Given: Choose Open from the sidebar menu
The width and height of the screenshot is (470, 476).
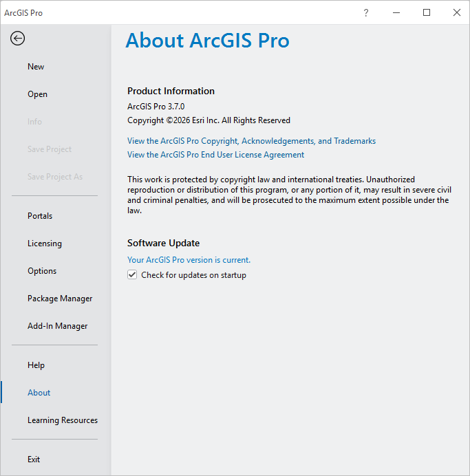Looking at the screenshot, I should tap(37, 94).
